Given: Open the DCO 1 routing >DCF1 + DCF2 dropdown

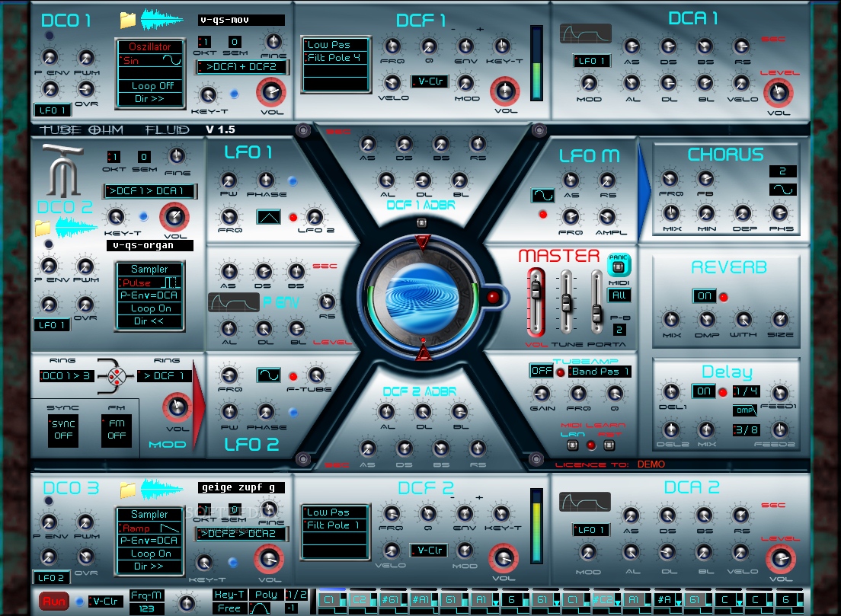Looking at the screenshot, I should 242,67.
